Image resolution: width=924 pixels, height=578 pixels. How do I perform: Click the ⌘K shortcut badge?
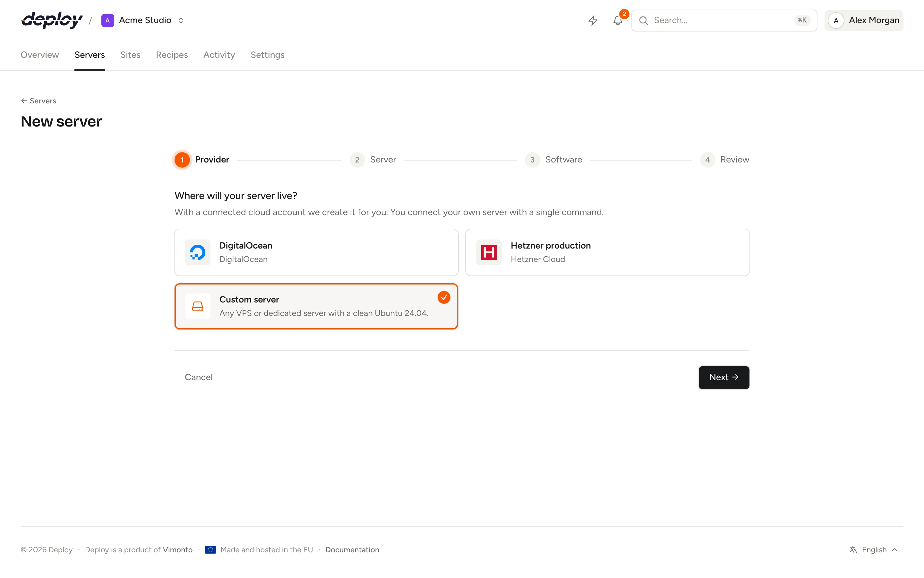coord(802,20)
